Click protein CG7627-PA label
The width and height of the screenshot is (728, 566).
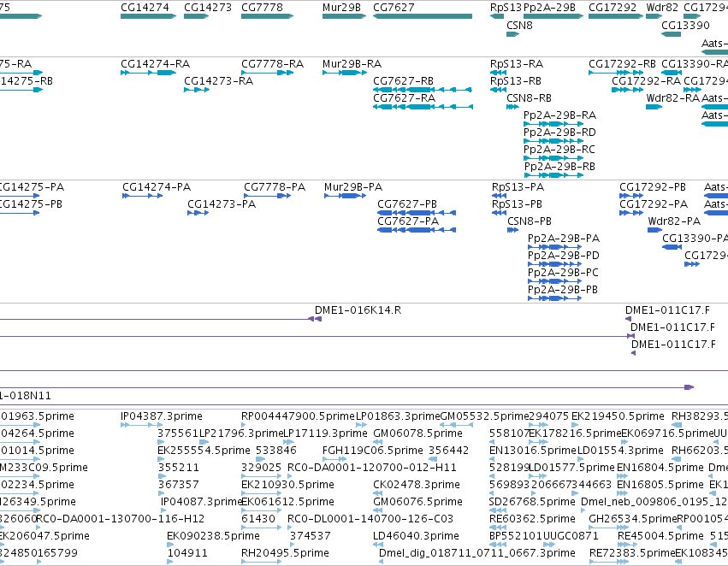point(408,221)
